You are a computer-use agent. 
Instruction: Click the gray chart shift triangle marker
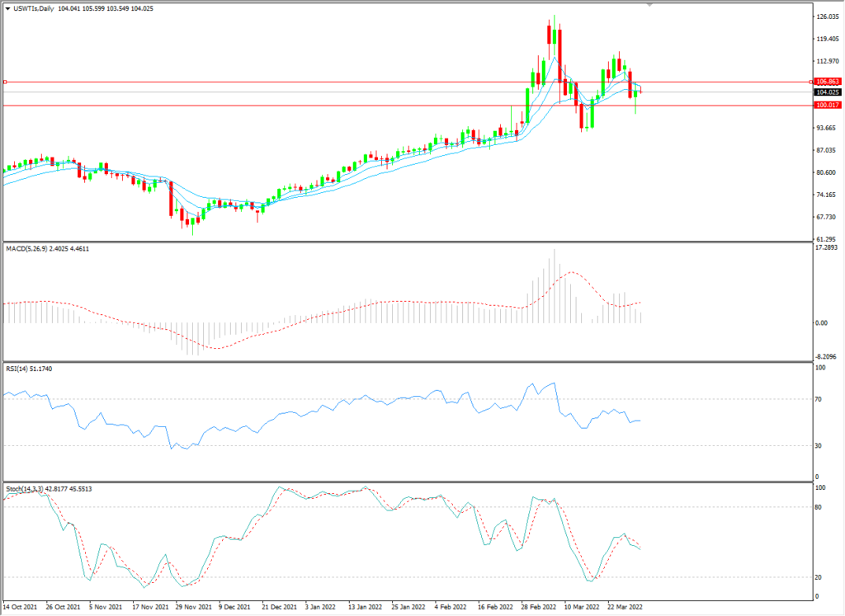point(650,5)
